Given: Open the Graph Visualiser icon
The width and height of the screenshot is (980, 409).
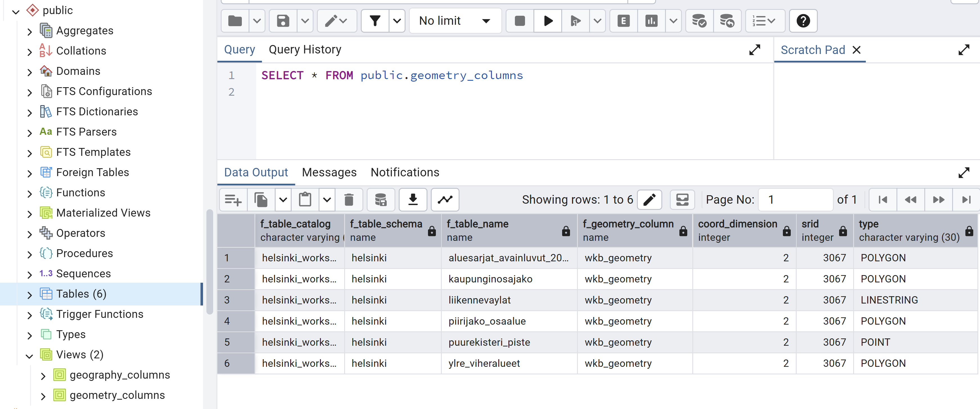Looking at the screenshot, I should click(x=445, y=199).
